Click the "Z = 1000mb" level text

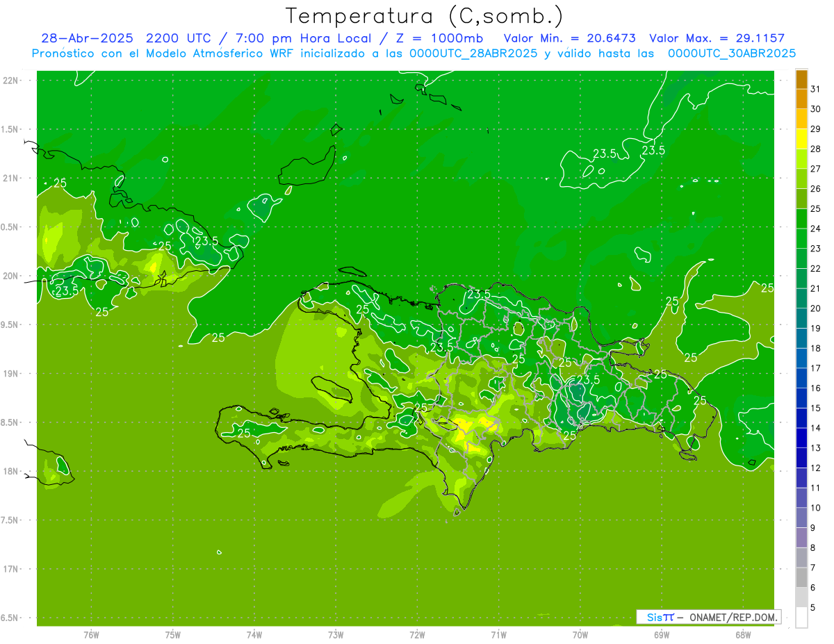pos(441,38)
